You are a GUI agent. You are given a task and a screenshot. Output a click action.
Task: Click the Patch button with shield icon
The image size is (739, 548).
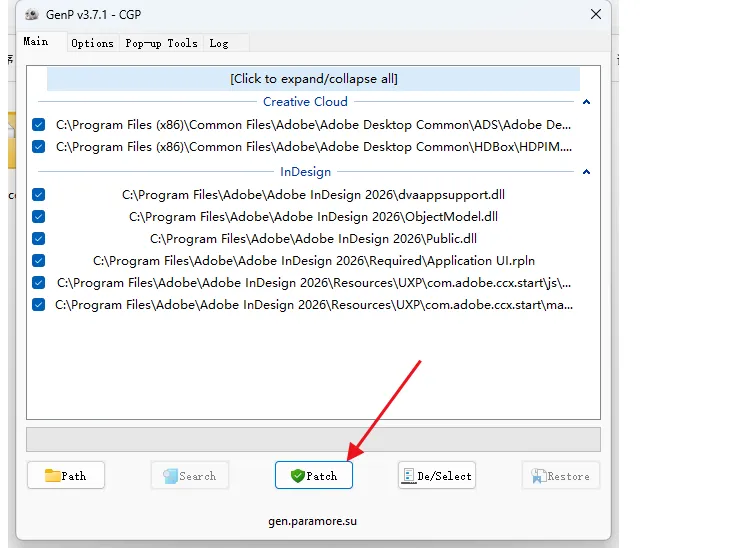313,475
